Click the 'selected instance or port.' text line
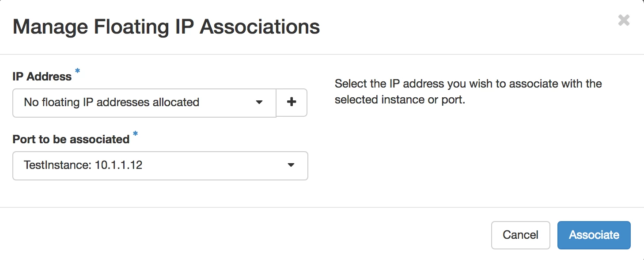This screenshot has height=260, width=644. coord(400,100)
